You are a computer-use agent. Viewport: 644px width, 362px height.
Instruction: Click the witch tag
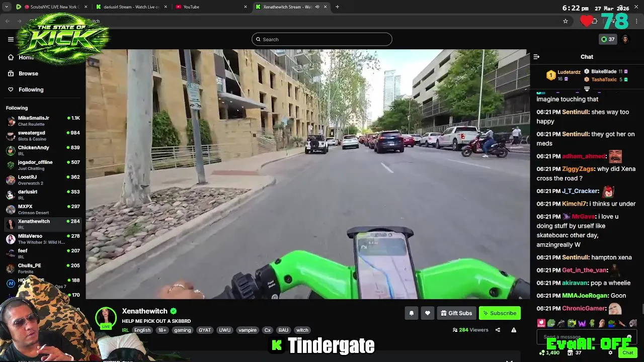302,330
